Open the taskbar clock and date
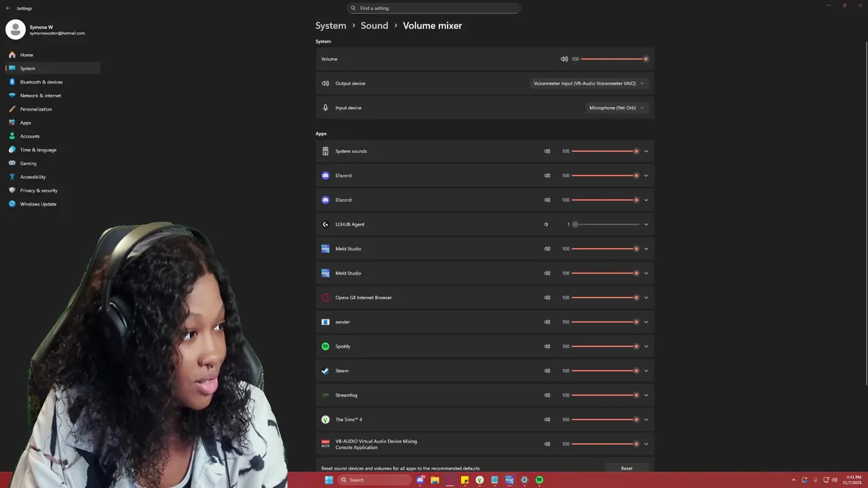The height and width of the screenshot is (488, 868). coord(852,480)
